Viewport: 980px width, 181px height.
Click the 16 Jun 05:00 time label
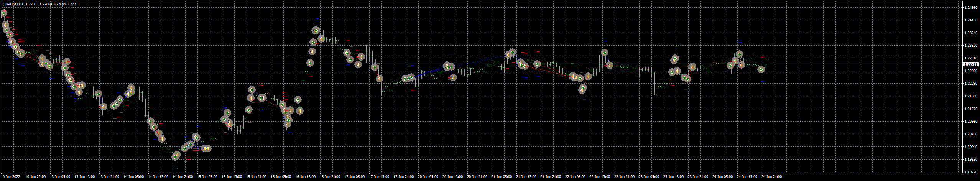(281, 177)
